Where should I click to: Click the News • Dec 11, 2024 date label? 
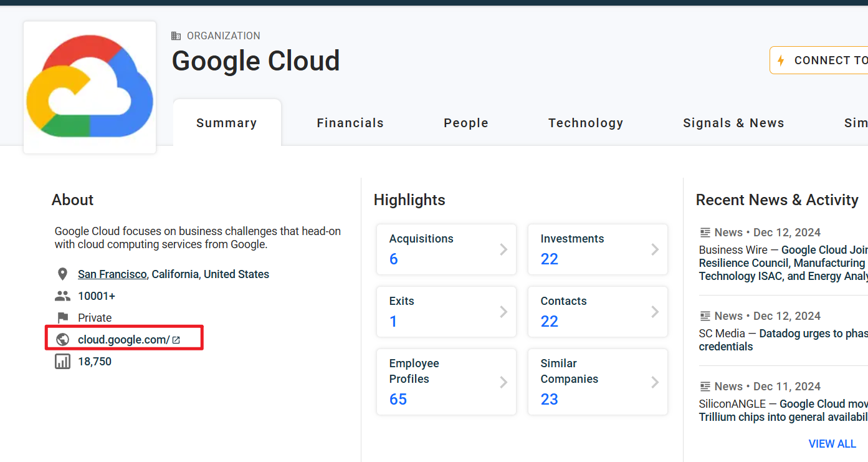pyautogui.click(x=768, y=387)
